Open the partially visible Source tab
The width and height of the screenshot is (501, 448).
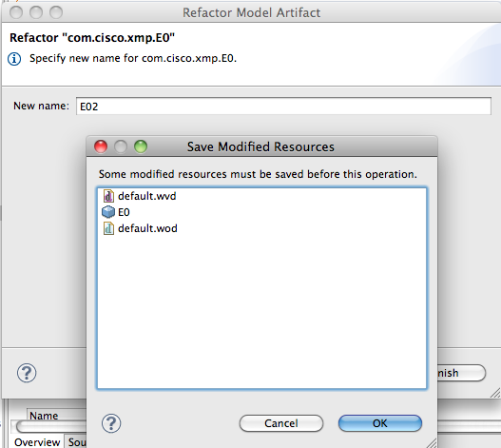point(76,442)
